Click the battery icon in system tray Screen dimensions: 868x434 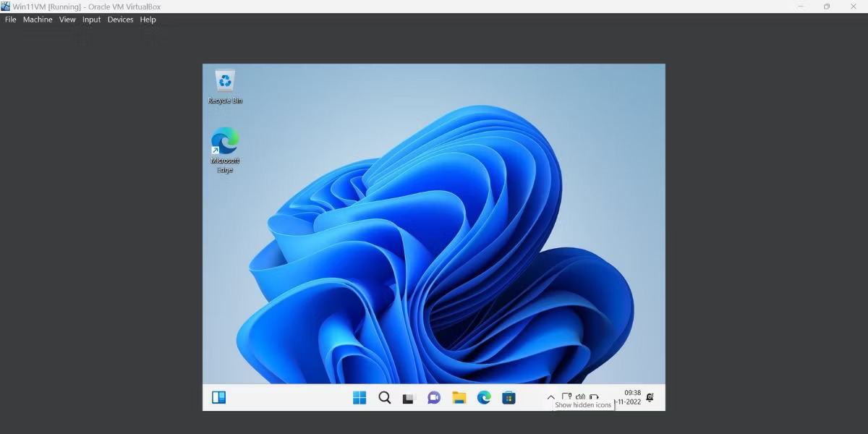[x=594, y=397]
